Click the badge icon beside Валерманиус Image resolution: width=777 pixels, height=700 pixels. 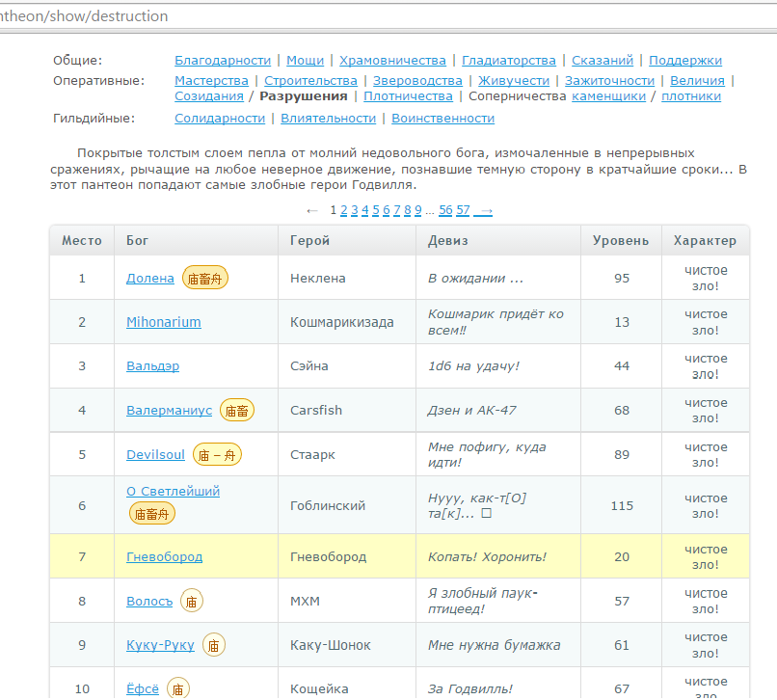(237, 410)
